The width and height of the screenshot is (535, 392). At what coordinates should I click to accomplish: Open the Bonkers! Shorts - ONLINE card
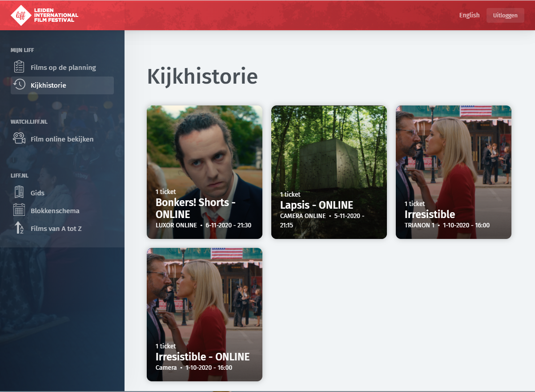click(x=205, y=172)
